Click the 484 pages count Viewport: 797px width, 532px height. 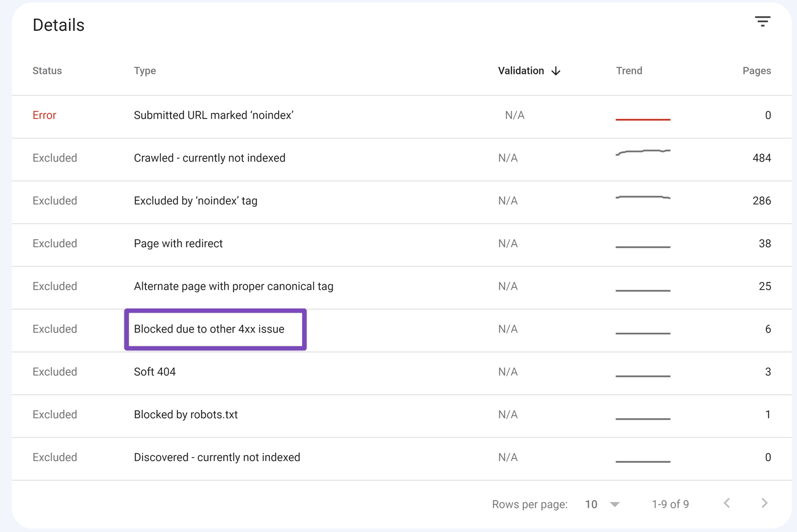761,158
